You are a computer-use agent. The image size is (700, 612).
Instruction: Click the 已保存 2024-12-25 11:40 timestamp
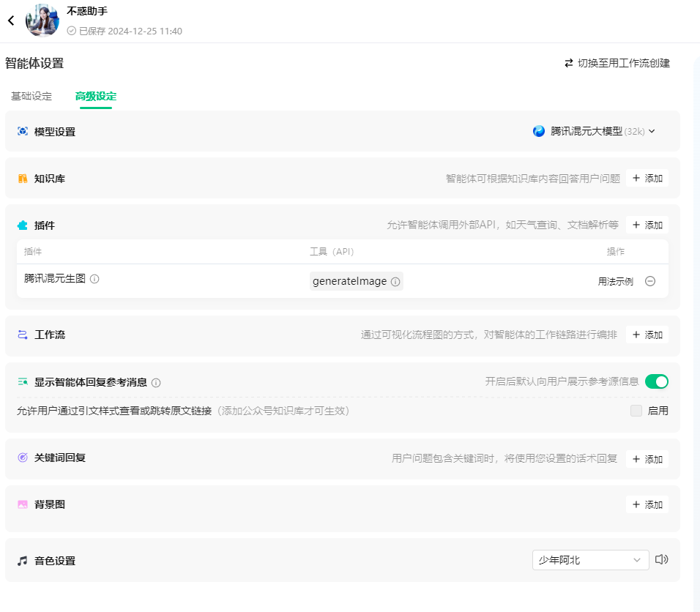pos(130,31)
